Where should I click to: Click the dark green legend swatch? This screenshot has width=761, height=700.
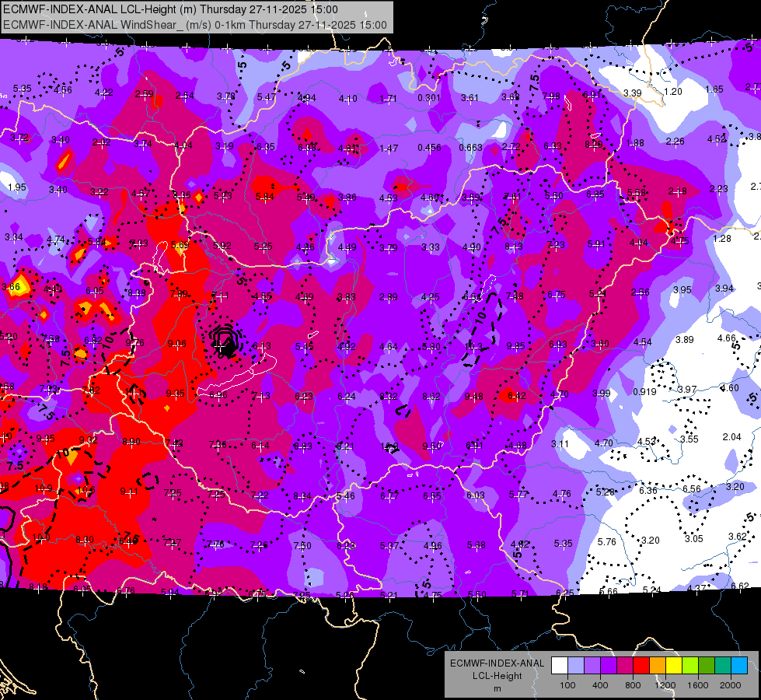point(707,666)
